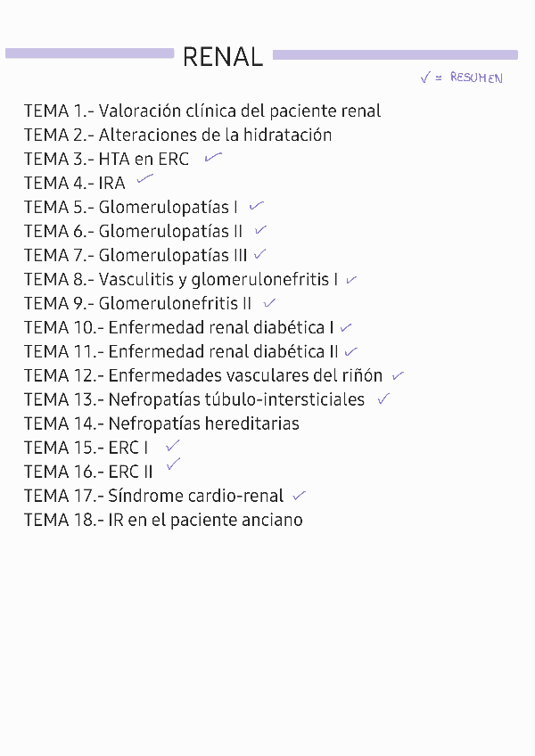
Task: Click the checkmark beside TEMA 16 ERC II
Action: pos(173,464)
